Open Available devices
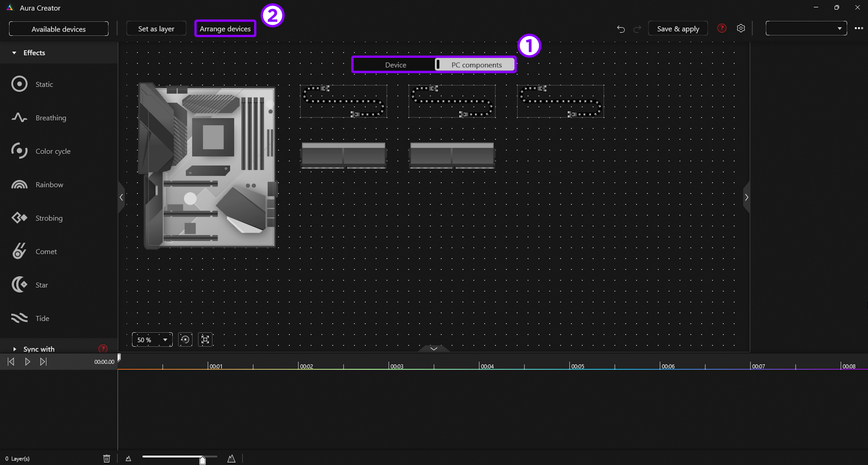 59,28
